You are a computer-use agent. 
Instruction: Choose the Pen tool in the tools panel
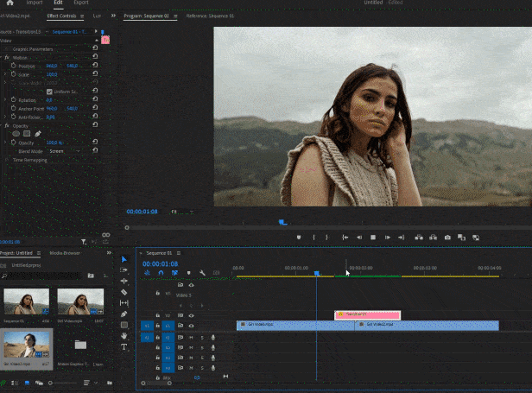(x=124, y=314)
